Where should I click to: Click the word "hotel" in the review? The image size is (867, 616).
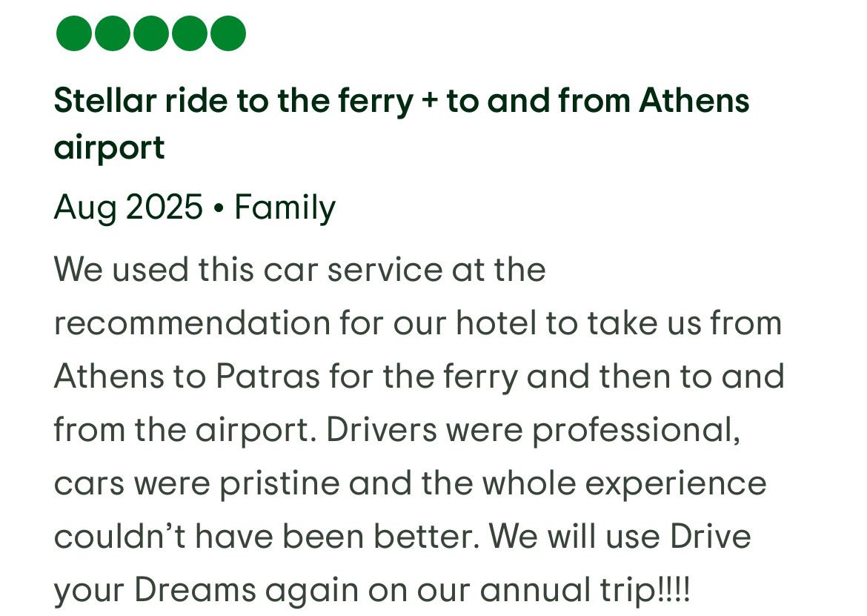pyautogui.click(x=495, y=323)
